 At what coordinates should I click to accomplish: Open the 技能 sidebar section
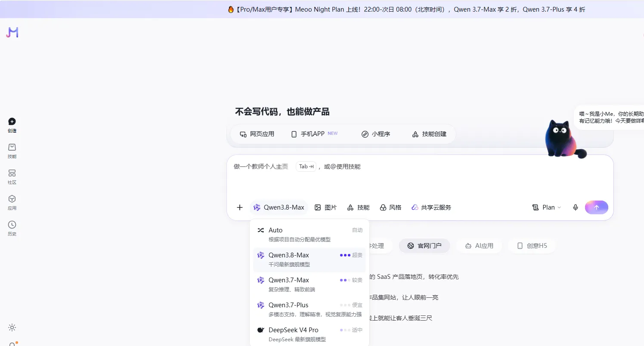point(12,151)
